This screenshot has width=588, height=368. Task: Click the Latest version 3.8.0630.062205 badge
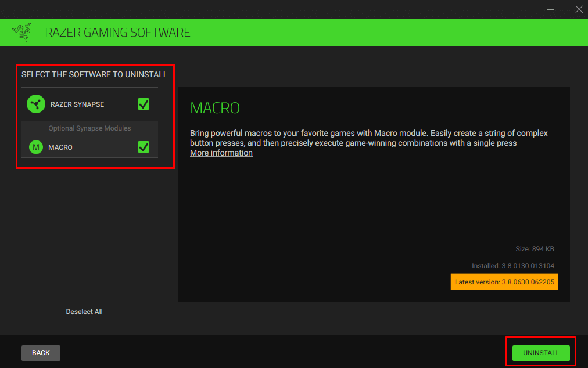click(x=504, y=282)
